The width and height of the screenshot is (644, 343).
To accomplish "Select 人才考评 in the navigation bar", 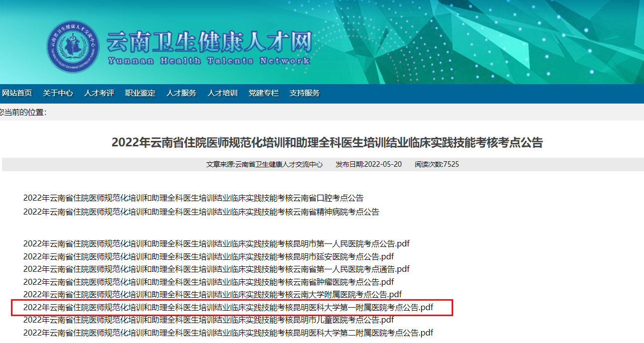I will click(99, 93).
